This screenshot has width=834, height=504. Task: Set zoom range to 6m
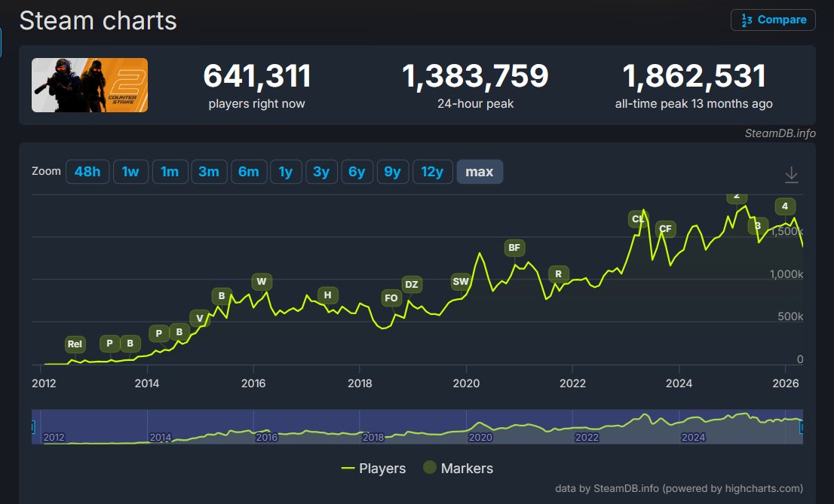[x=248, y=172]
